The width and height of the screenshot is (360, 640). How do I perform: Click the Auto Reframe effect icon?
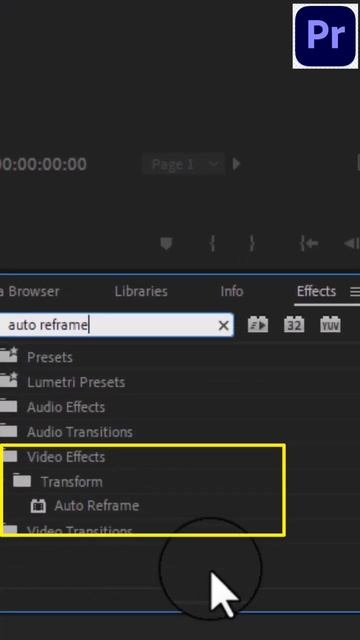[38, 506]
